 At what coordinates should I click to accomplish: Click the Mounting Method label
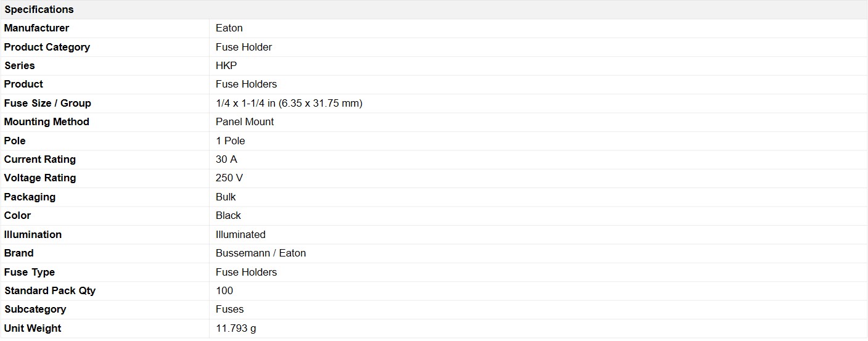coord(47,121)
